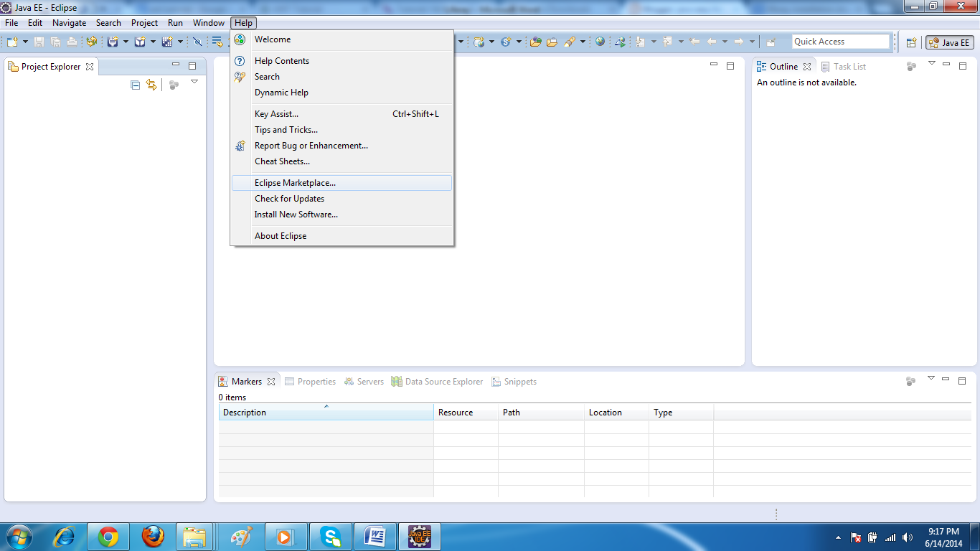The height and width of the screenshot is (551, 980).
Task: Collapse All in the Project Explorer
Action: click(134, 84)
